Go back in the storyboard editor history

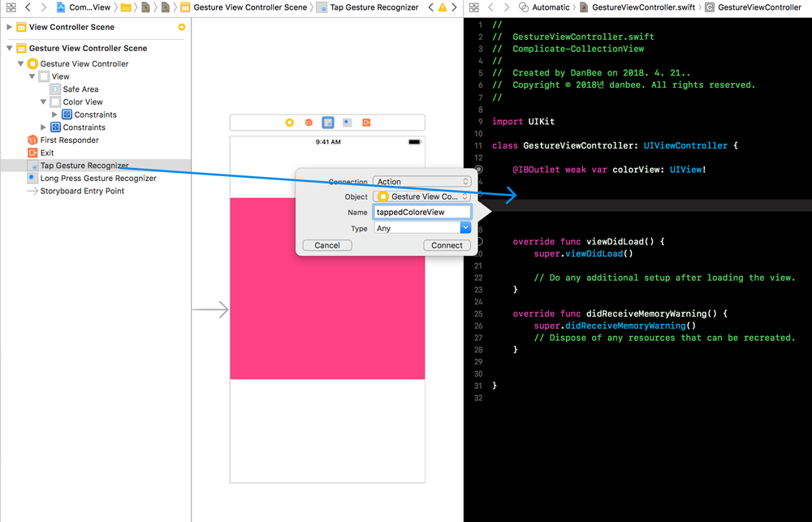[28, 7]
